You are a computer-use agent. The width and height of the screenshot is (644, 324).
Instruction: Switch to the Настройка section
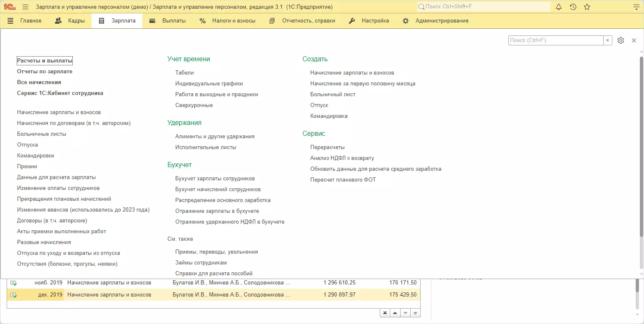coord(369,21)
